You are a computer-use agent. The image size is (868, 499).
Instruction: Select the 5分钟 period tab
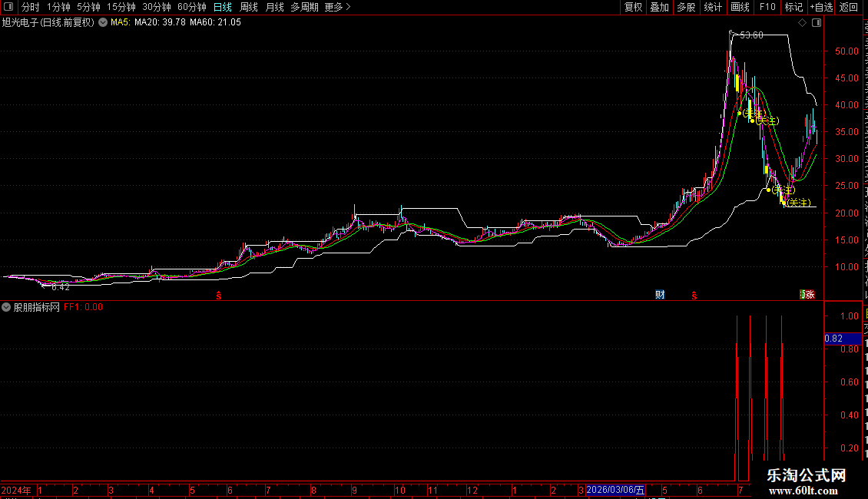point(88,7)
